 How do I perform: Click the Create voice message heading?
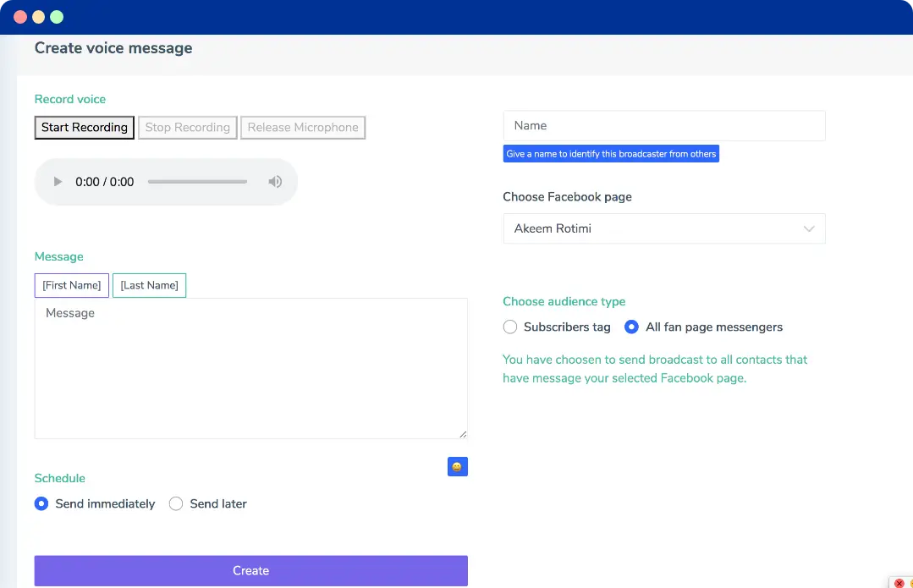pos(113,47)
